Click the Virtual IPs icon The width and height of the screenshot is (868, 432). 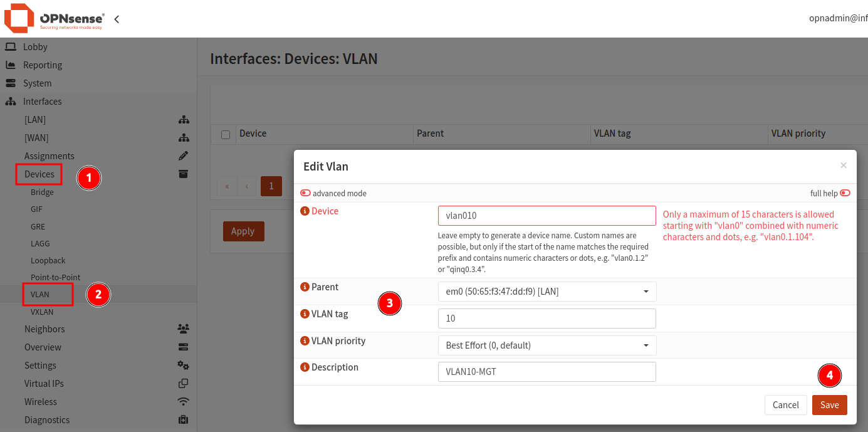(x=184, y=383)
